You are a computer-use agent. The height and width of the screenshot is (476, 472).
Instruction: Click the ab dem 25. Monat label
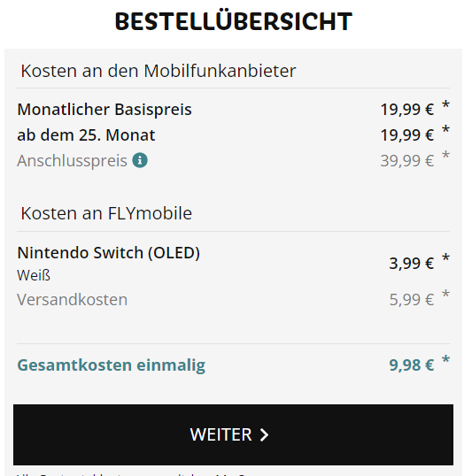tap(86, 134)
